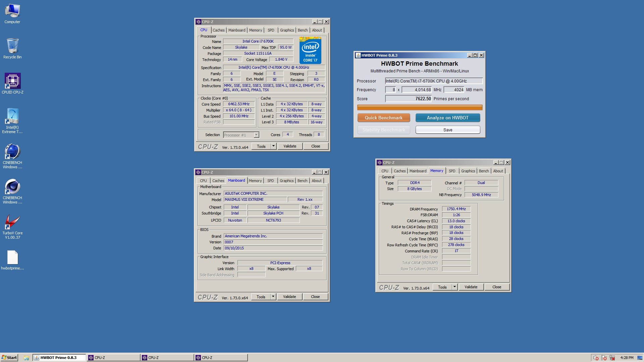This screenshot has height=362, width=644.
Task: Open Mainboard tab in the Memory window
Action: (x=418, y=171)
